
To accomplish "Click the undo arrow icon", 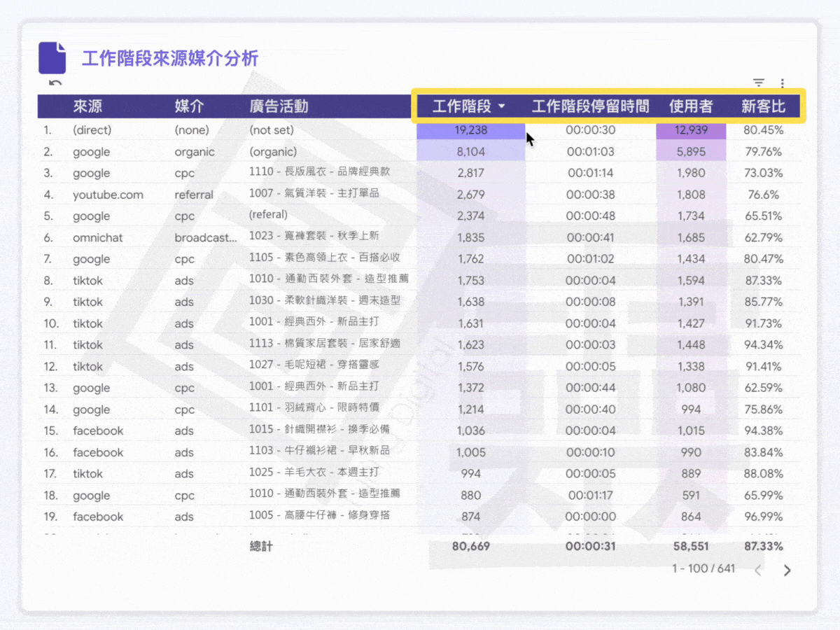I will click(55, 83).
